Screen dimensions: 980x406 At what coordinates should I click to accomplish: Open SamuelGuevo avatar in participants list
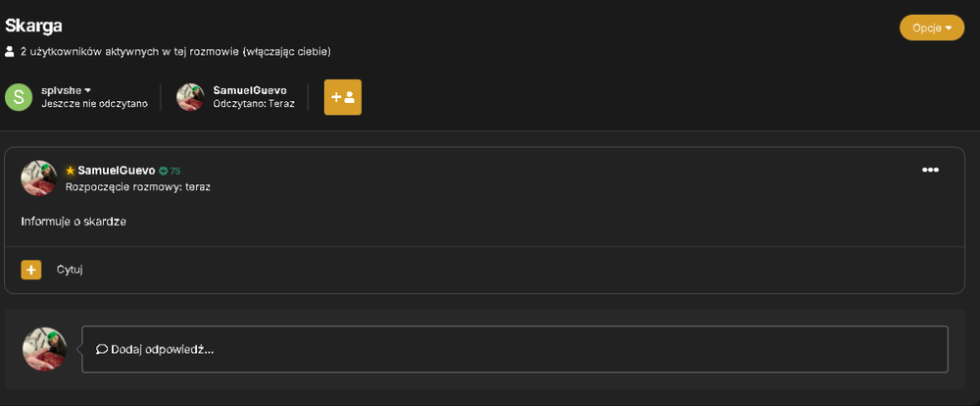coord(191,97)
